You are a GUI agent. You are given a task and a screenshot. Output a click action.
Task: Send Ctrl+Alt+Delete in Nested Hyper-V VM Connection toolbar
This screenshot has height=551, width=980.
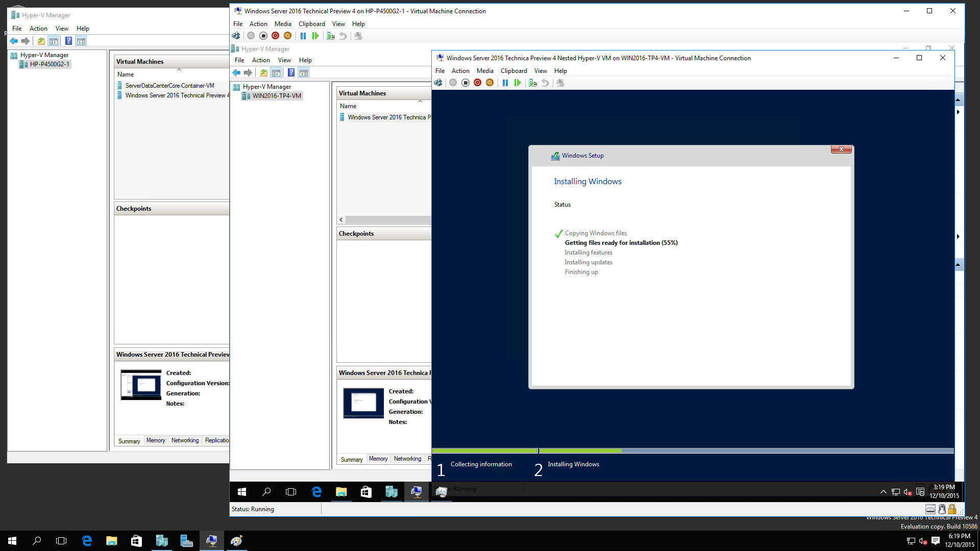pyautogui.click(x=438, y=83)
